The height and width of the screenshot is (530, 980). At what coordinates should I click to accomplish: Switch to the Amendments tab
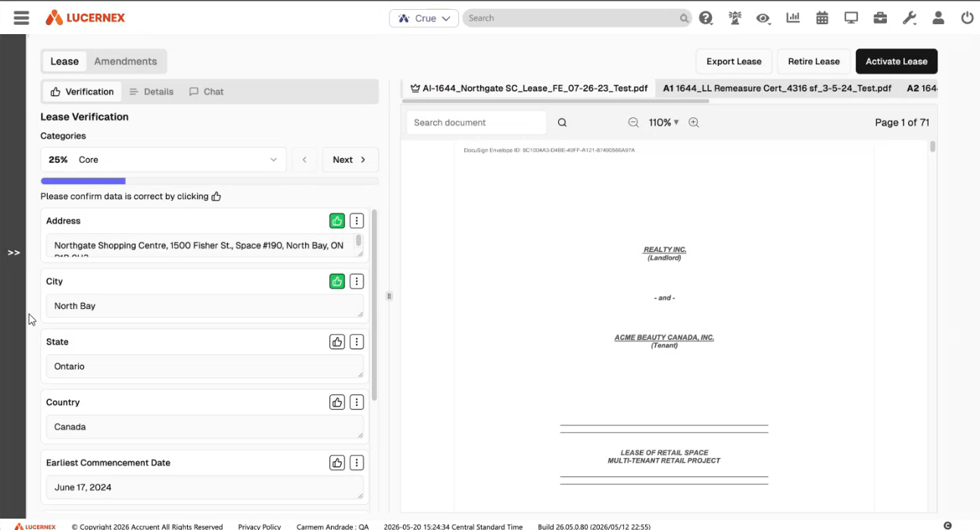[x=126, y=61]
